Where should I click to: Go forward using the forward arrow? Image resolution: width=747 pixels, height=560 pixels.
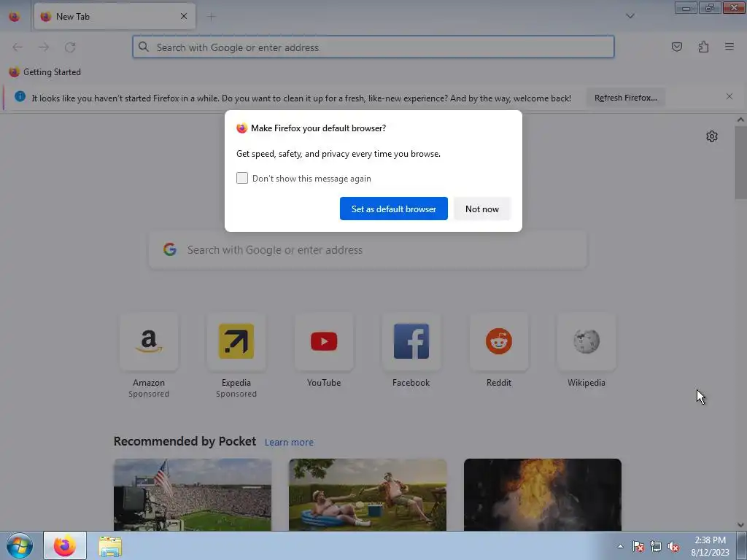point(44,47)
